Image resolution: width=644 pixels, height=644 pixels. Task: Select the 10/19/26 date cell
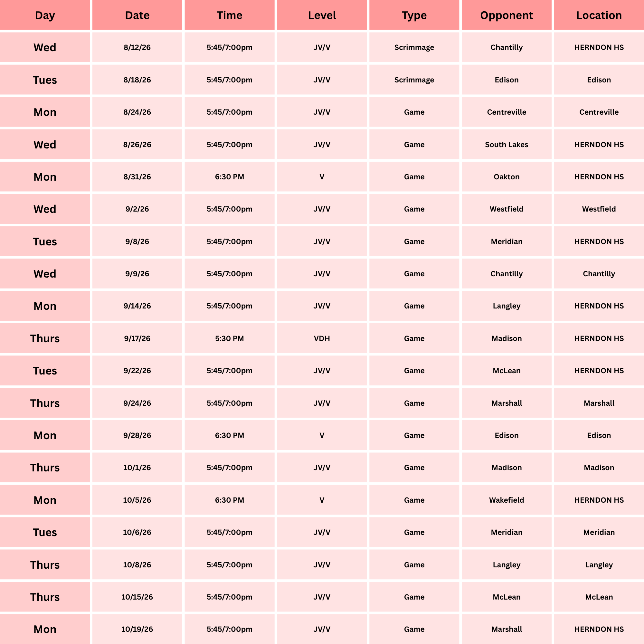tap(137, 629)
